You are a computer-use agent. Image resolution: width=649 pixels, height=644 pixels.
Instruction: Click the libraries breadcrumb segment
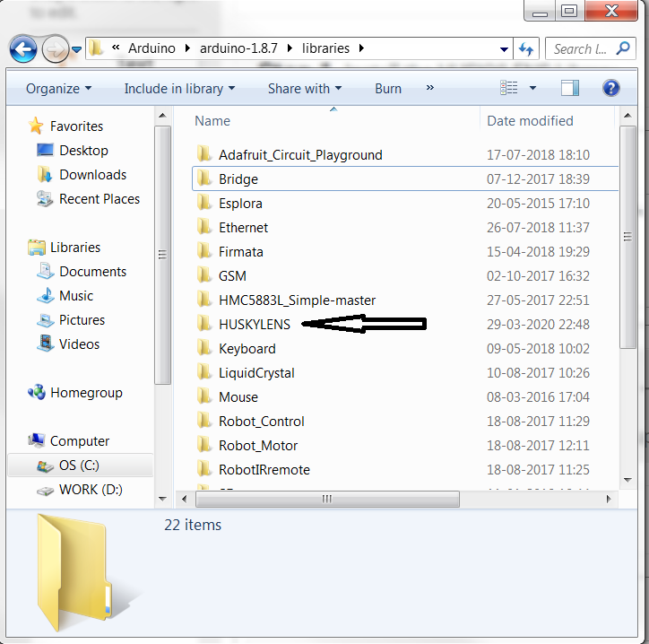point(325,48)
